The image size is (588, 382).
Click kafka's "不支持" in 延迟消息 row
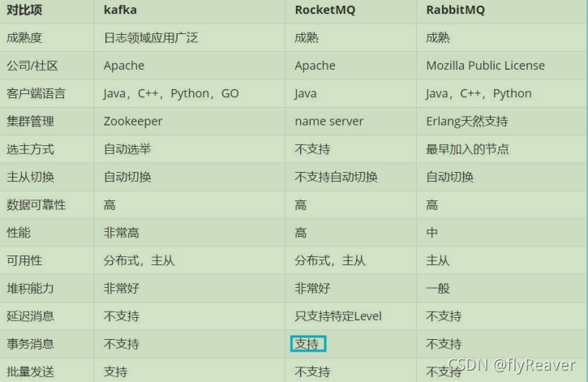[x=121, y=316]
